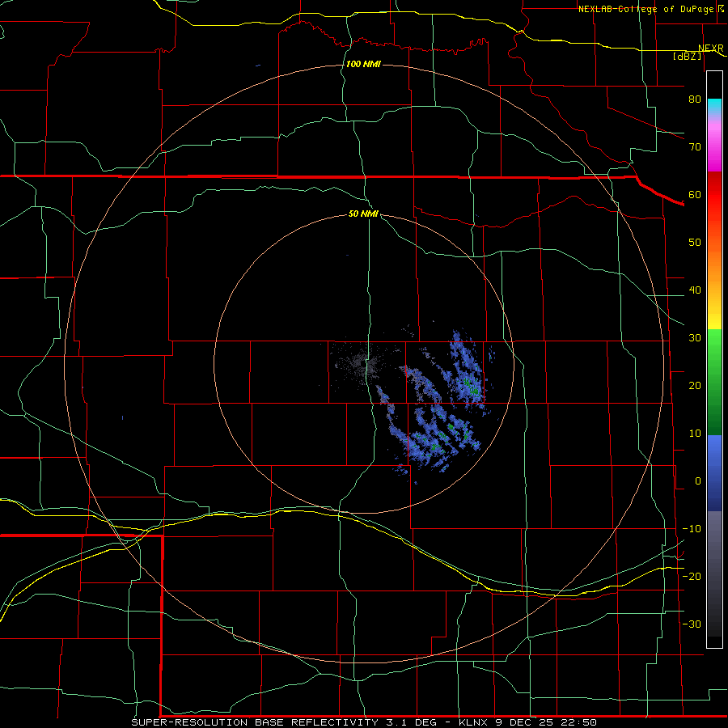Click the 70 dBZ scale value

pyautogui.click(x=695, y=146)
